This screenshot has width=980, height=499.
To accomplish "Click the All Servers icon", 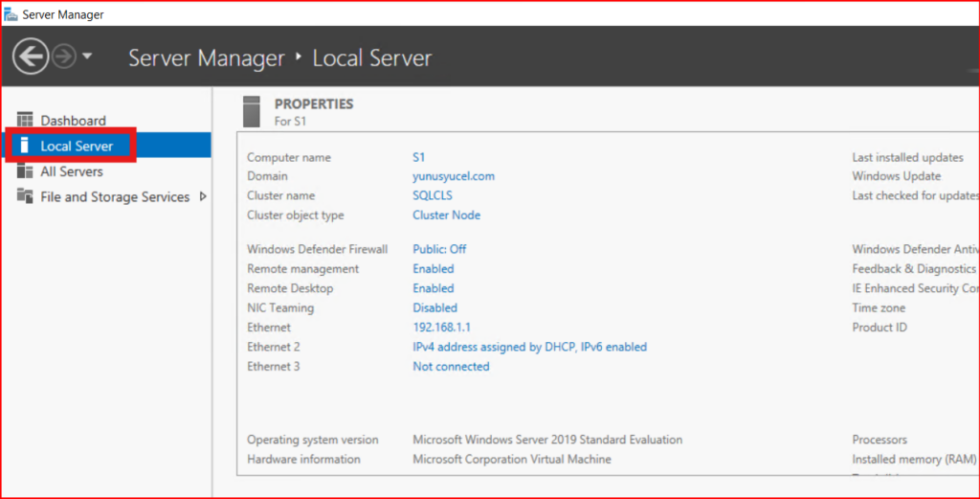I will tap(25, 171).
